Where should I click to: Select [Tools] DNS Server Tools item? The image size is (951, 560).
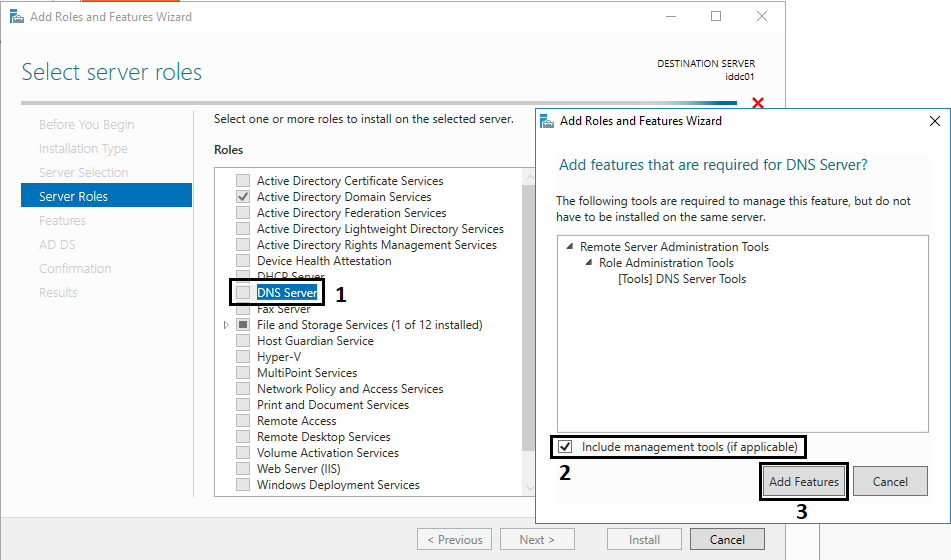(682, 279)
